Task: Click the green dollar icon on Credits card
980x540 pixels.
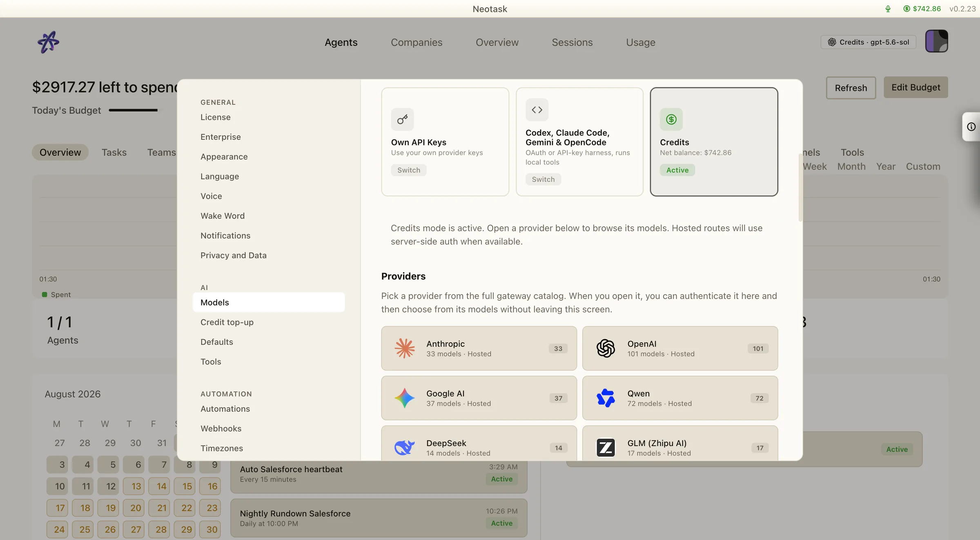Action: [671, 119]
